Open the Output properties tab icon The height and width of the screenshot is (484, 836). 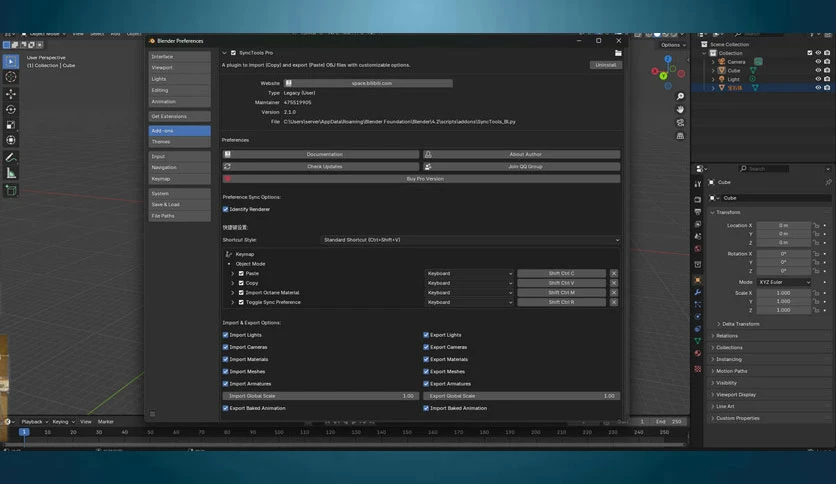pos(698,212)
